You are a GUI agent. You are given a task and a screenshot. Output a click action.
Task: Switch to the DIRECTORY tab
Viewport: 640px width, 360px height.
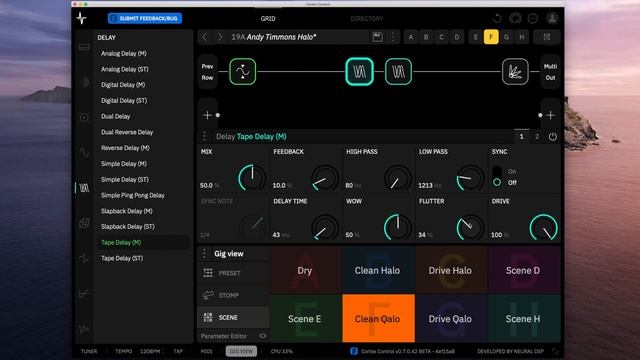367,19
